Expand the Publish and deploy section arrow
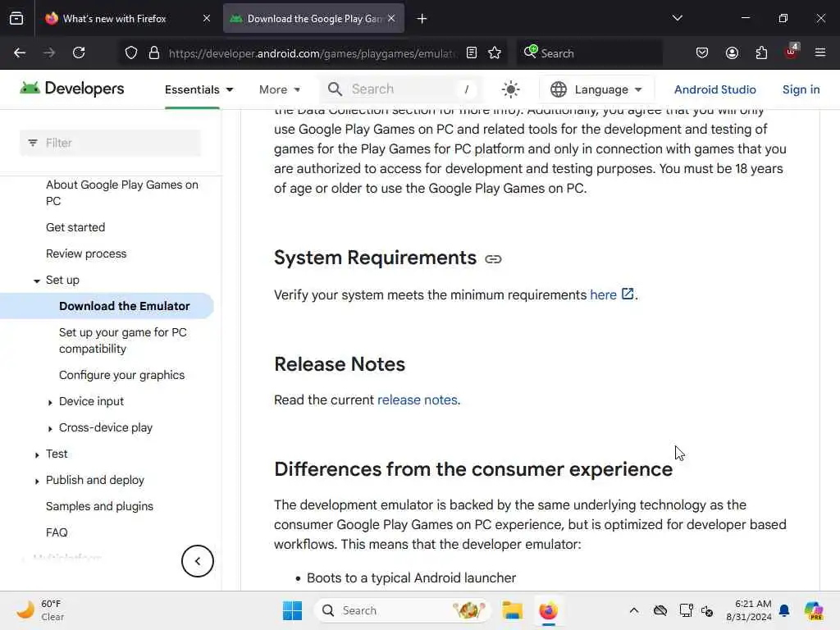 (x=36, y=481)
